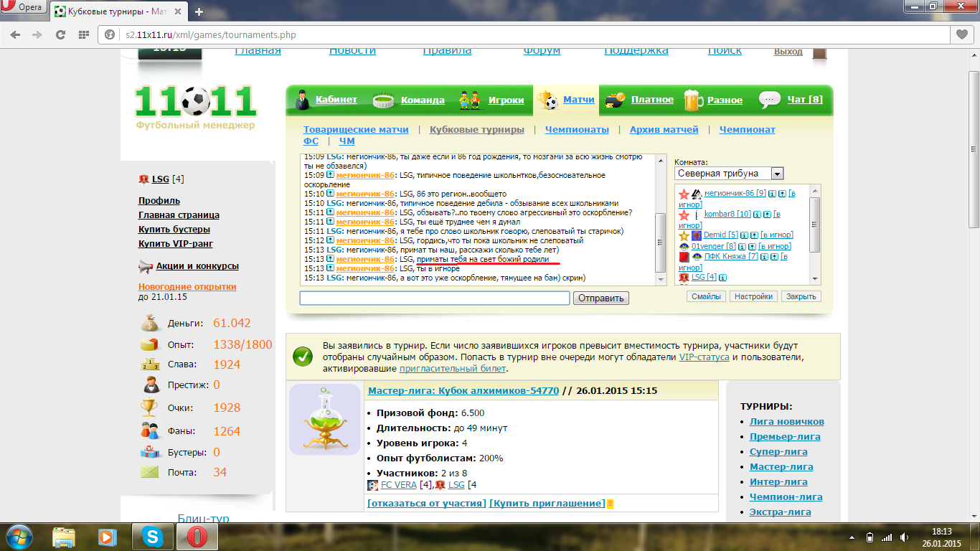The width and height of the screenshot is (980, 551).
Task: Open the chat Настройки button
Action: tap(753, 296)
